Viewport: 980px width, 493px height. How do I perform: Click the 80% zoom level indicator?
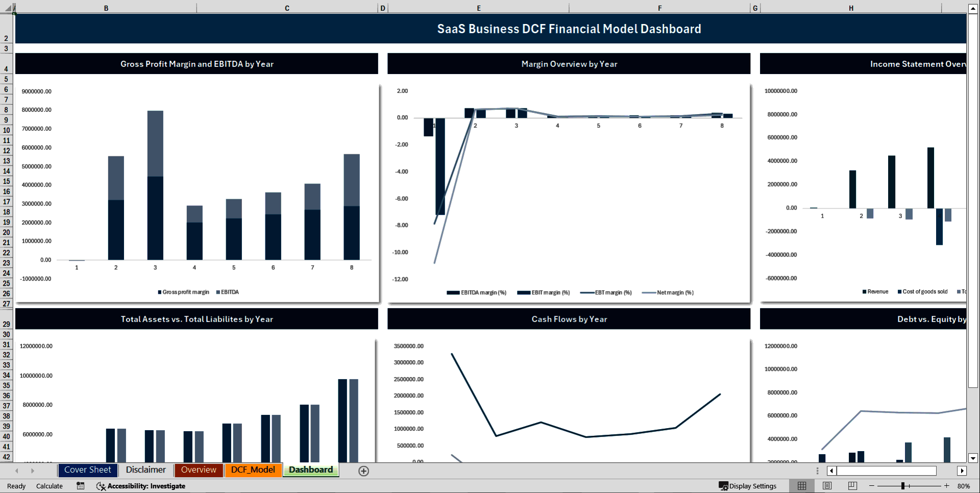click(965, 486)
